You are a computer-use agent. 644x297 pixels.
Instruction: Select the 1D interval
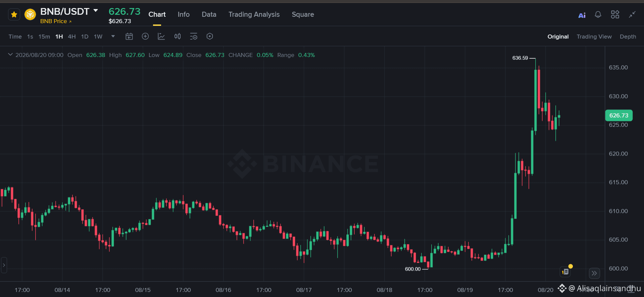[x=85, y=37]
